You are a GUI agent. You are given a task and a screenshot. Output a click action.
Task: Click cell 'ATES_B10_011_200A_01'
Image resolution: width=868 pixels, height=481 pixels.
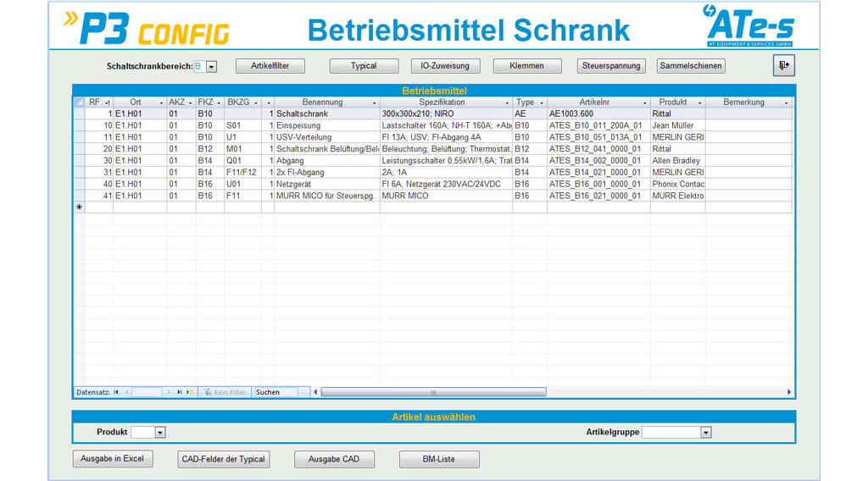click(x=598, y=125)
